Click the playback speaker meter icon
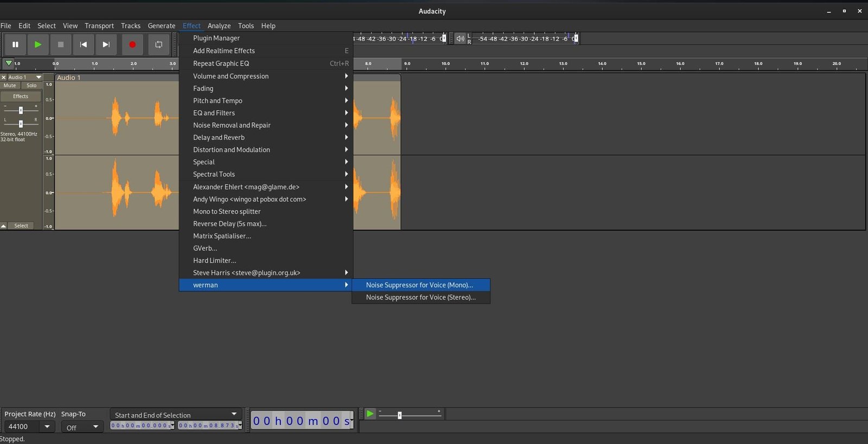The image size is (868, 444). [460, 39]
